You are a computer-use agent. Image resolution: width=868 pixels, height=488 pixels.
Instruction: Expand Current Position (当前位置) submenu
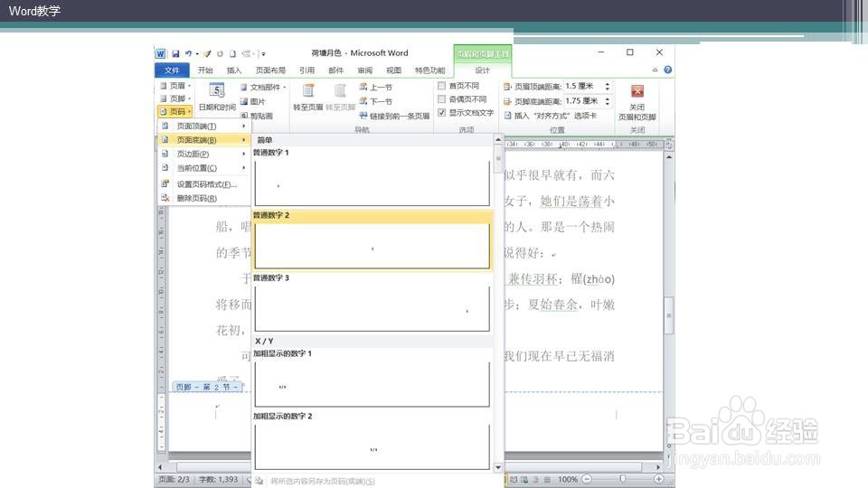click(203, 168)
